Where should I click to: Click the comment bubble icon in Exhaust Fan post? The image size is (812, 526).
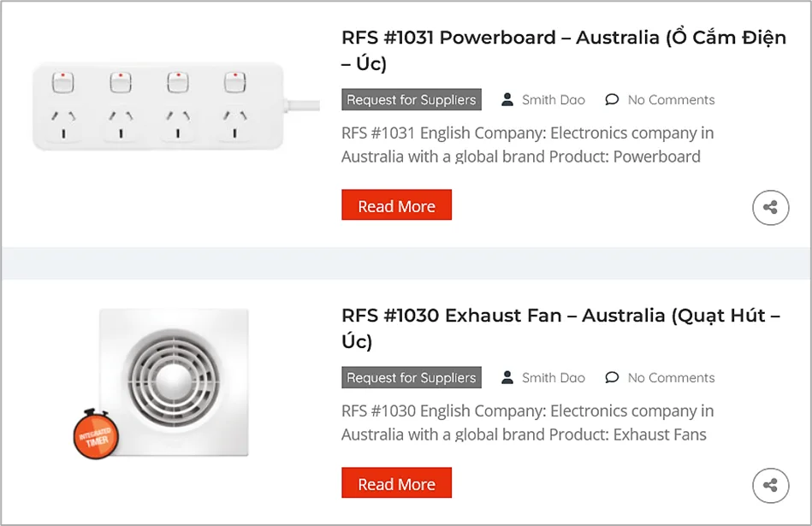(612, 377)
